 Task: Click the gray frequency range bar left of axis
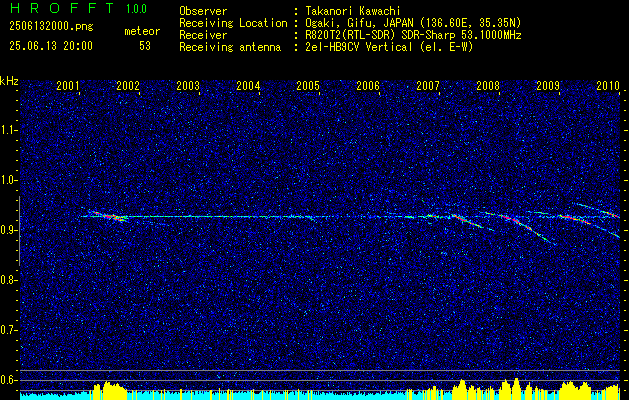click(x=19, y=231)
